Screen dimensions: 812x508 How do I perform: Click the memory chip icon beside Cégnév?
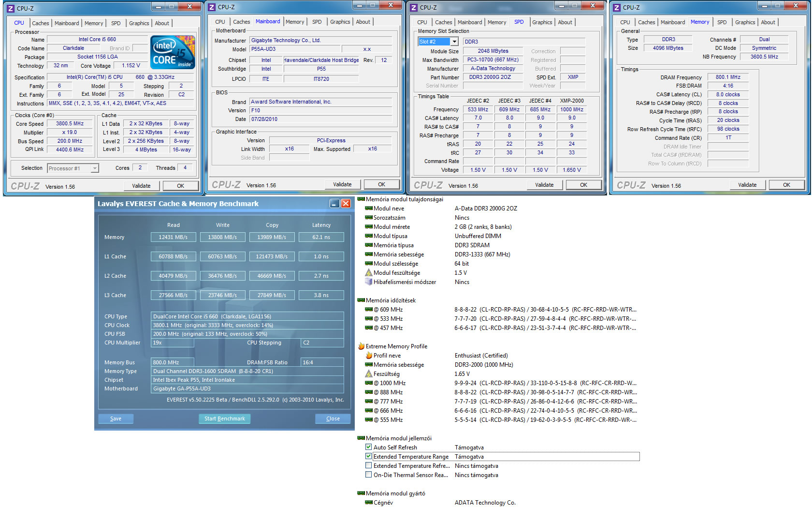[369, 503]
